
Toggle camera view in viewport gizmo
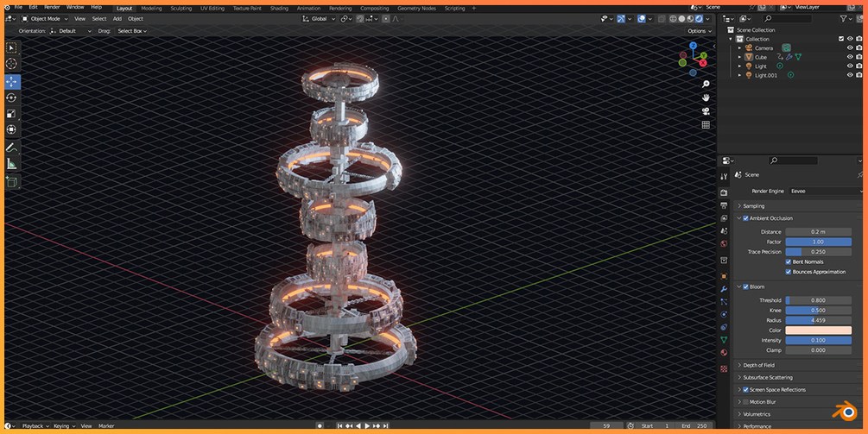click(x=706, y=111)
